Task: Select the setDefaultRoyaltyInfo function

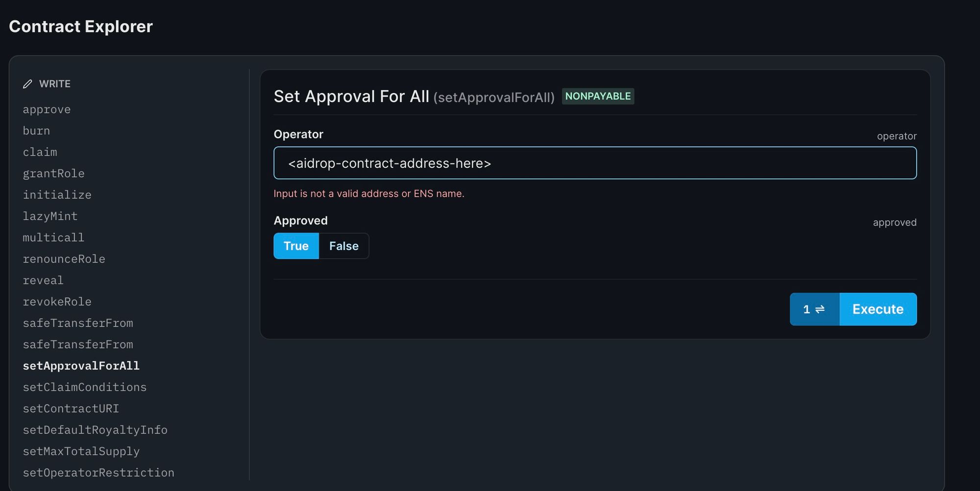Action: (x=95, y=430)
